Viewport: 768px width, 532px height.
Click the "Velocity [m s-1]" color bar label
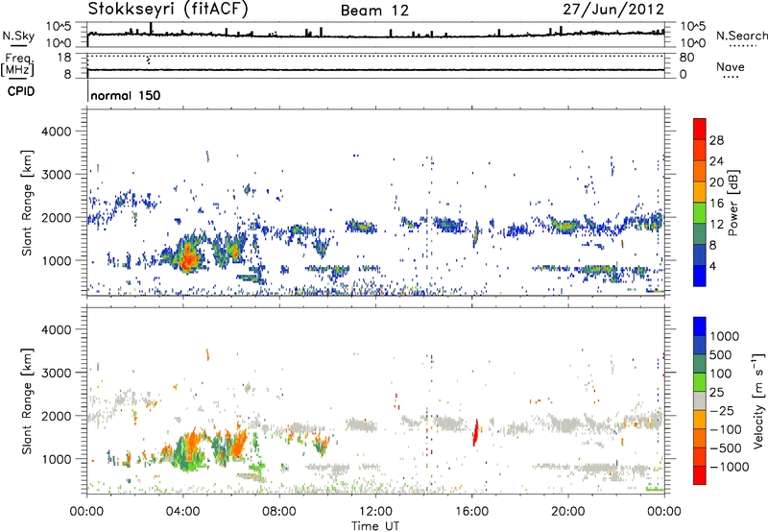(x=758, y=400)
